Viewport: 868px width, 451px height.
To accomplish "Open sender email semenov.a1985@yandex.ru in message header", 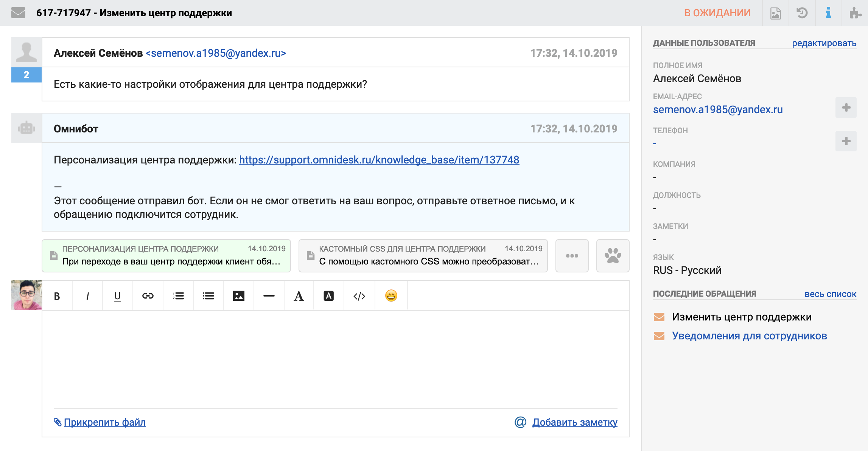I will [x=216, y=53].
